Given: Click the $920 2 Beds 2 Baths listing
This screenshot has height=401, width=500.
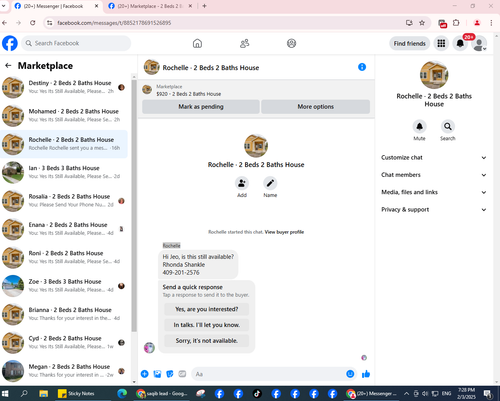Looking at the screenshot, I should [189, 94].
